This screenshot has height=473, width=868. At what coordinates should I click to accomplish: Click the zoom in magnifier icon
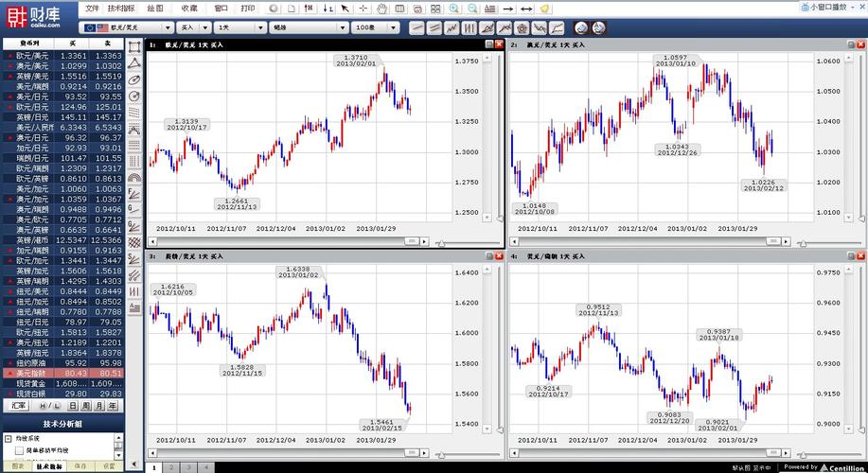pos(454,9)
